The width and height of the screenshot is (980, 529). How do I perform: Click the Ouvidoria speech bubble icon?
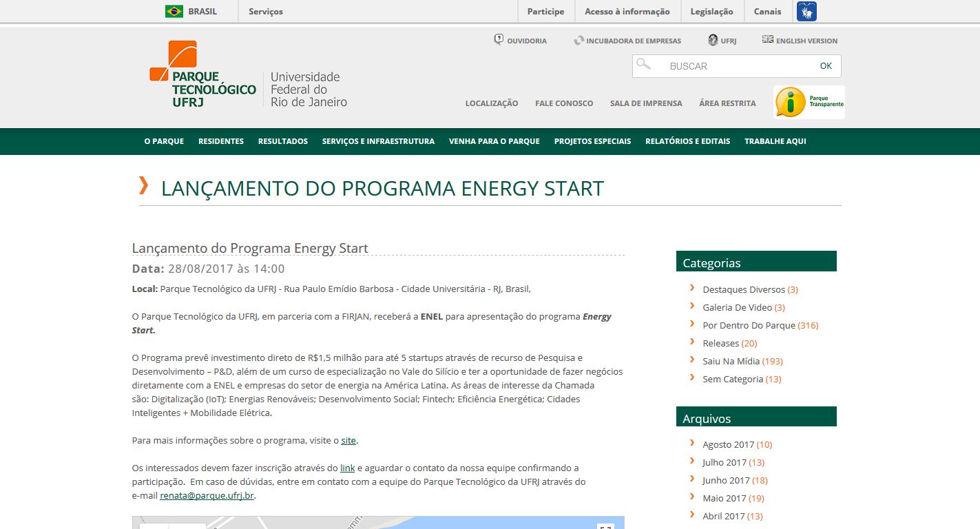(x=499, y=40)
